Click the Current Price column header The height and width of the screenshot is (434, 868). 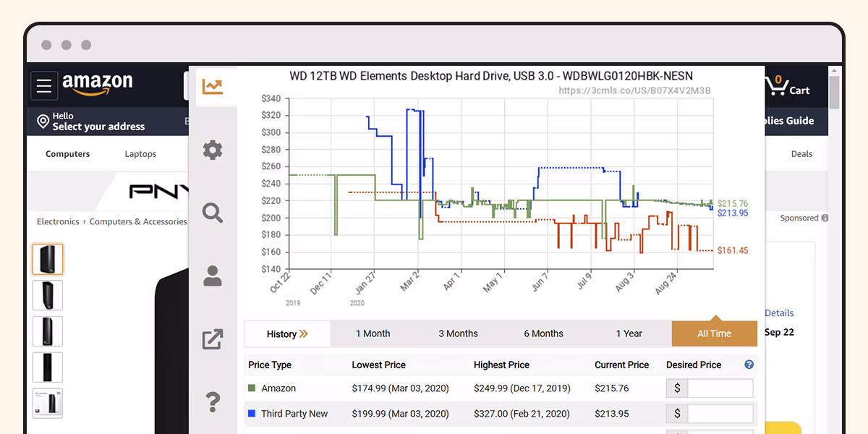pyautogui.click(x=621, y=365)
